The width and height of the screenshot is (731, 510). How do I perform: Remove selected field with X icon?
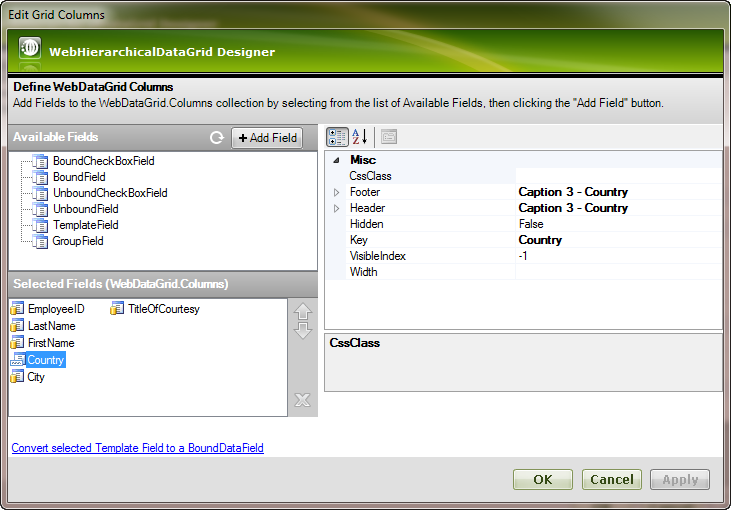pos(303,401)
